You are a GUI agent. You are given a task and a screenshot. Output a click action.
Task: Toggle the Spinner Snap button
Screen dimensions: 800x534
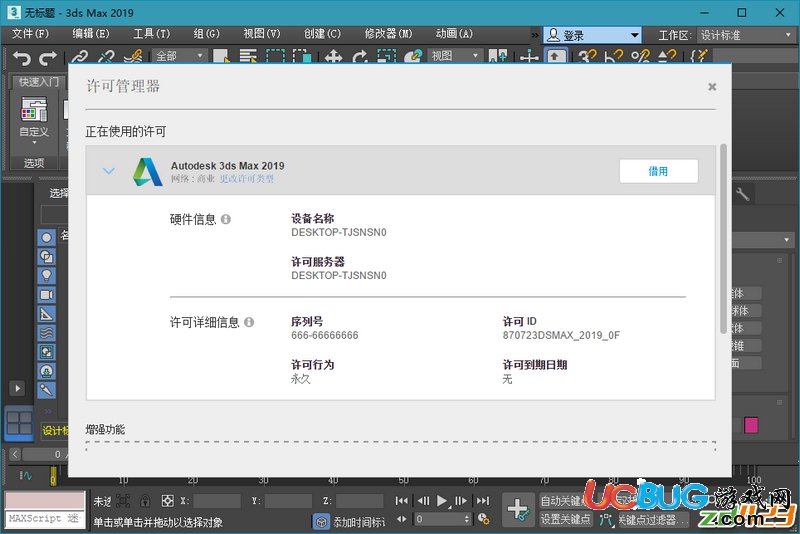click(667, 57)
